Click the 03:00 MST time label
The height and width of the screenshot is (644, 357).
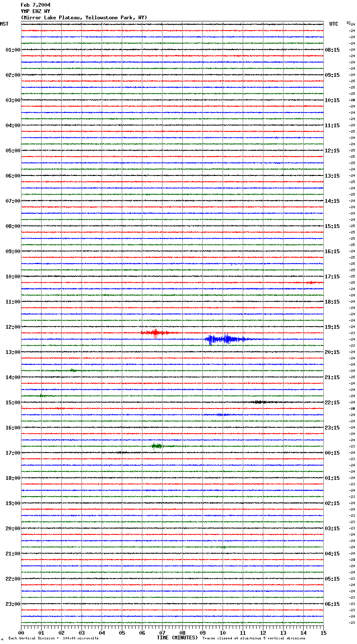coord(13,100)
